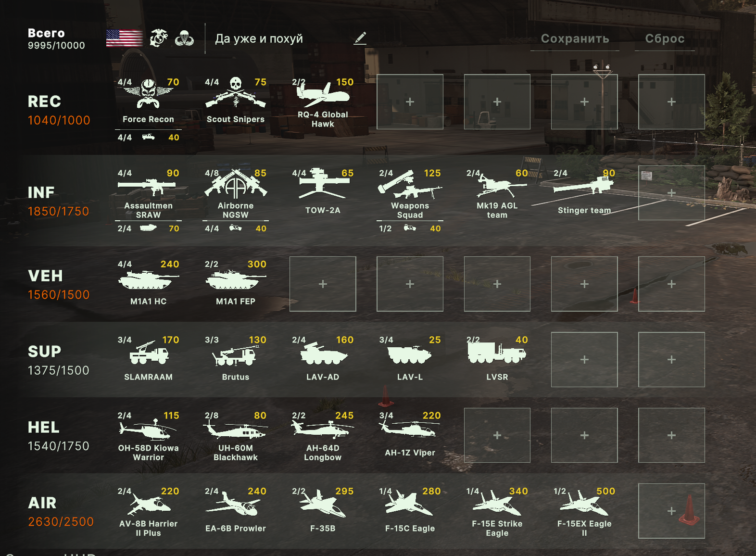The image size is (756, 556).
Task: Choose the Stinger team unit
Action: (584, 193)
